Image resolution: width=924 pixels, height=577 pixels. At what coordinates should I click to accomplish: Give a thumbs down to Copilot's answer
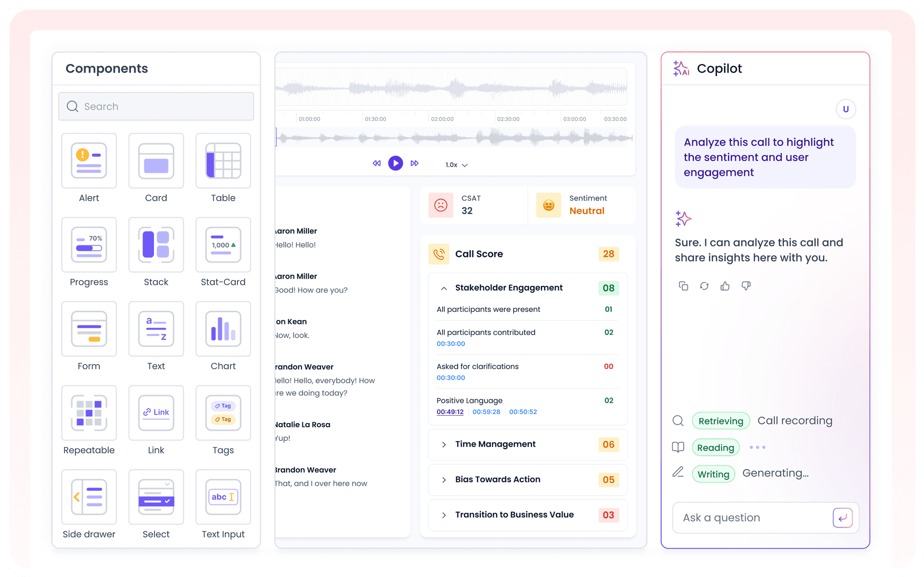point(746,286)
